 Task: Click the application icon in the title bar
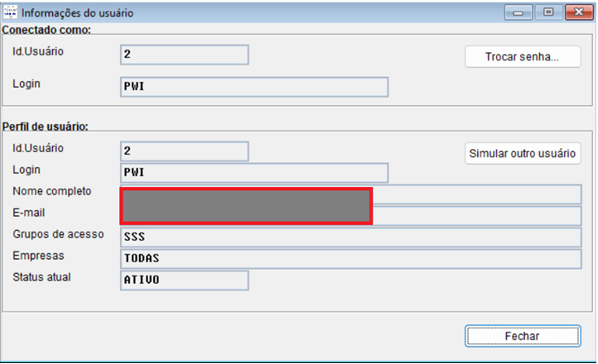coord(10,13)
